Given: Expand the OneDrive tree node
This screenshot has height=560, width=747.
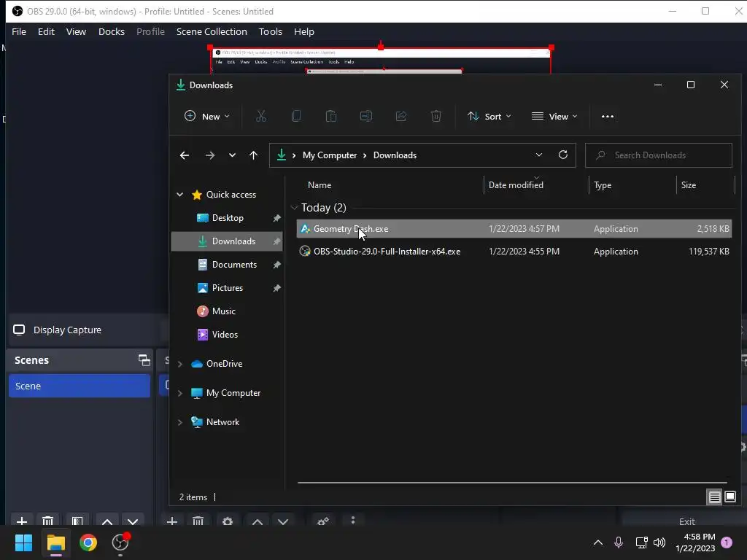Looking at the screenshot, I should [179, 364].
